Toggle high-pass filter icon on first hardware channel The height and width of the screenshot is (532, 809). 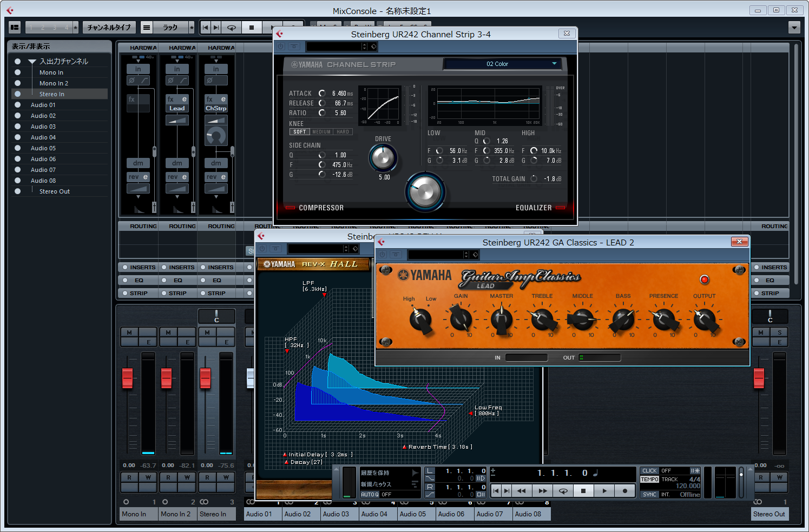pyautogui.click(x=144, y=81)
